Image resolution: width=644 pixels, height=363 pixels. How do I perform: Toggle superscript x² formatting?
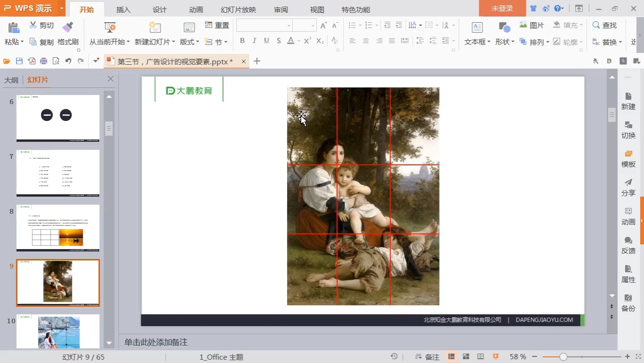click(307, 41)
